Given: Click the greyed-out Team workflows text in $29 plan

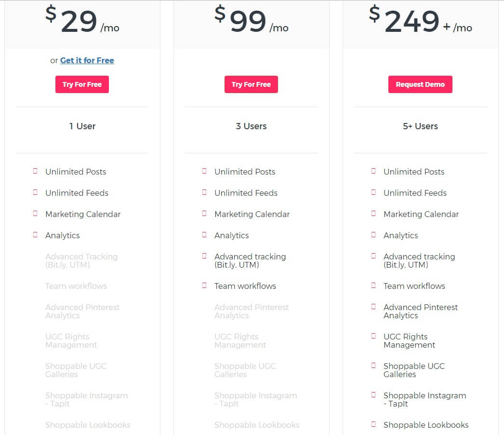Looking at the screenshot, I should tap(76, 286).
